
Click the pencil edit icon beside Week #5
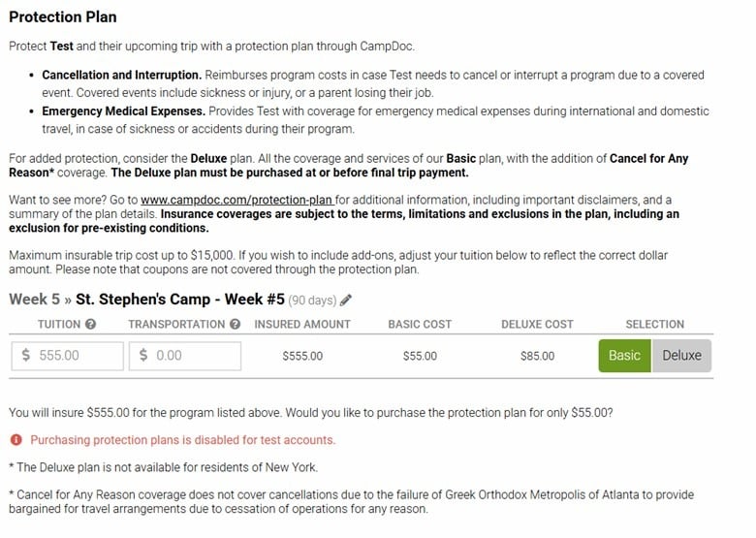(347, 301)
